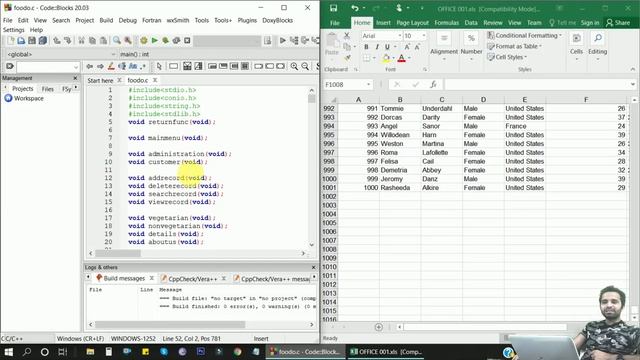Close the Management panel
This screenshot has height=360, width=640.
tap(75, 78)
